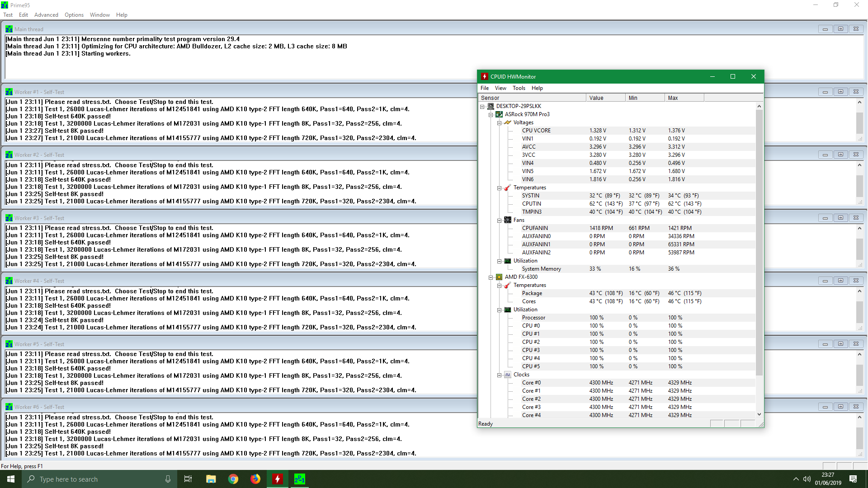Open Firefox from taskbar
Viewport: 868px width, 488px height.
point(255,479)
